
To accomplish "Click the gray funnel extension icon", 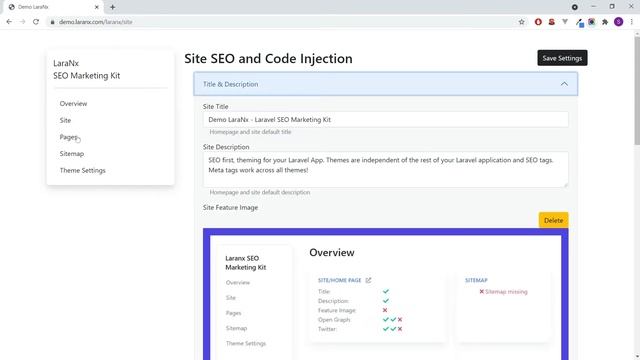I will pos(565,22).
